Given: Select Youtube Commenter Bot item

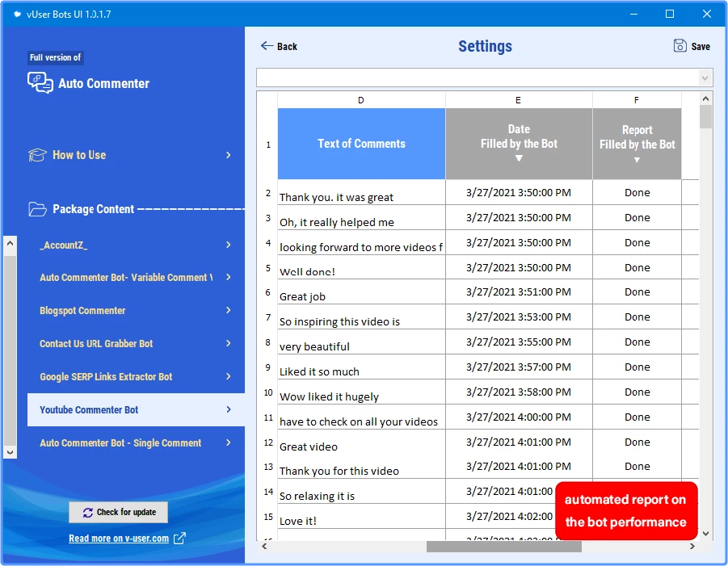Looking at the screenshot, I should tap(136, 409).
